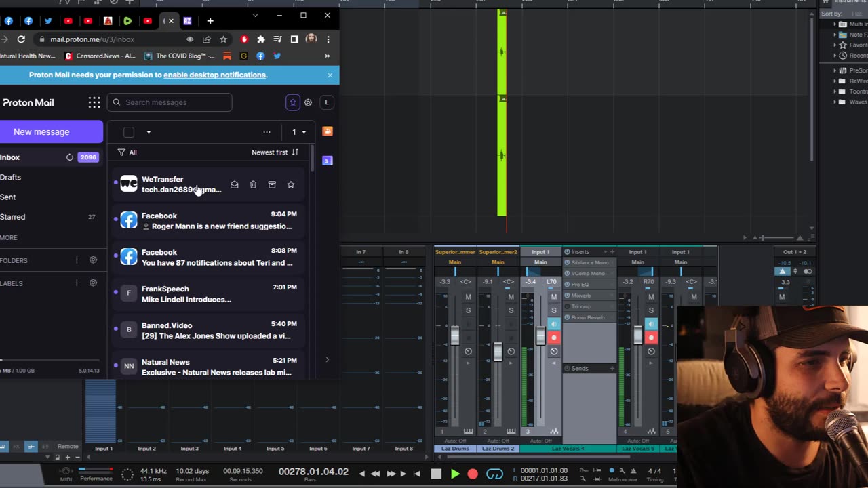Open the Sent folder
The height and width of the screenshot is (488, 868).
tap(8, 197)
